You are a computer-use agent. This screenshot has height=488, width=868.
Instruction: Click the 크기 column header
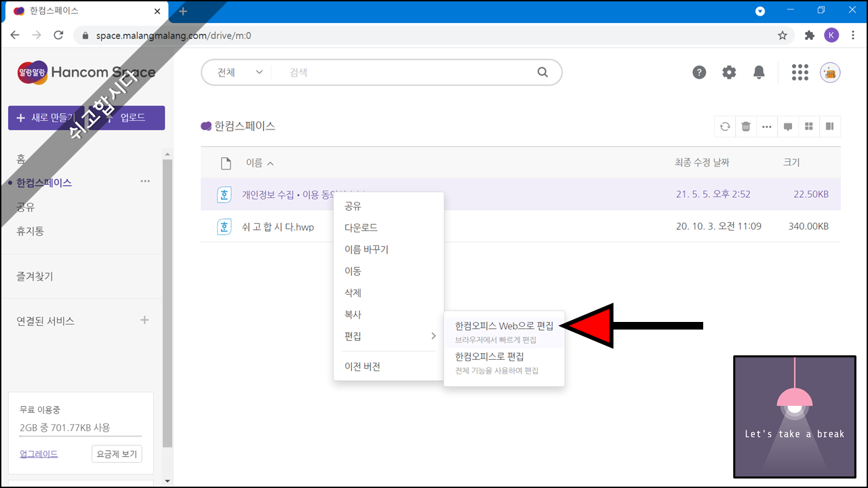click(791, 163)
